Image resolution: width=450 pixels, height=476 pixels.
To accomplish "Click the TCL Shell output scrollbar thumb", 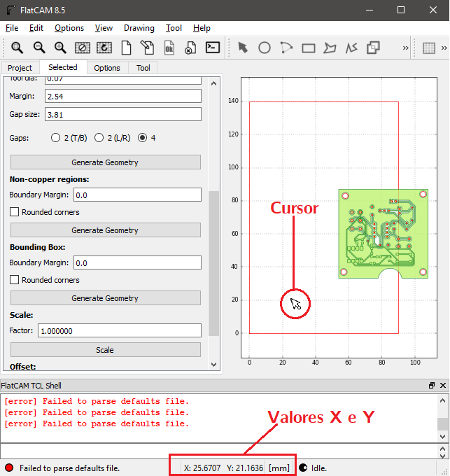I will click(442, 423).
